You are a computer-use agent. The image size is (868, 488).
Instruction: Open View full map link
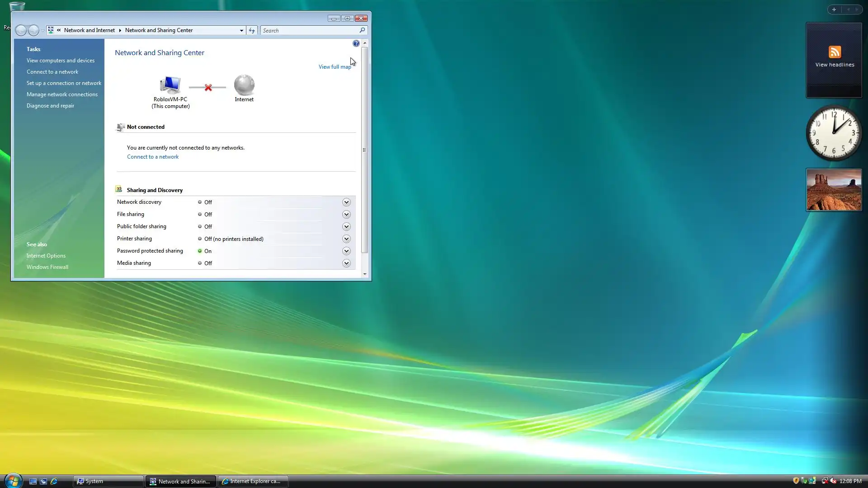[335, 66]
